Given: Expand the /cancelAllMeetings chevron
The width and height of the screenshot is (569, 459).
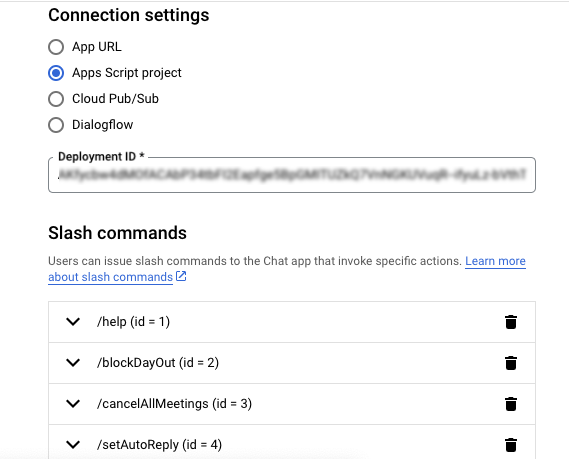Looking at the screenshot, I should (x=73, y=404).
